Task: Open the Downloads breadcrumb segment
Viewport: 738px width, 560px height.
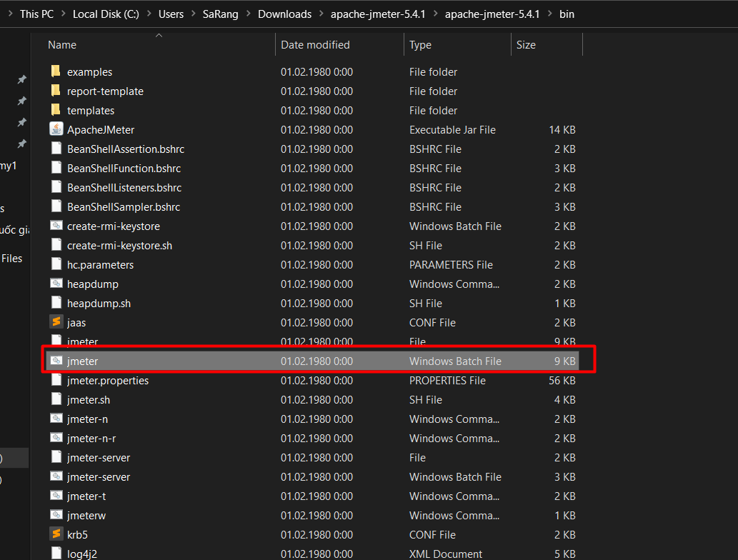Action: [x=285, y=14]
